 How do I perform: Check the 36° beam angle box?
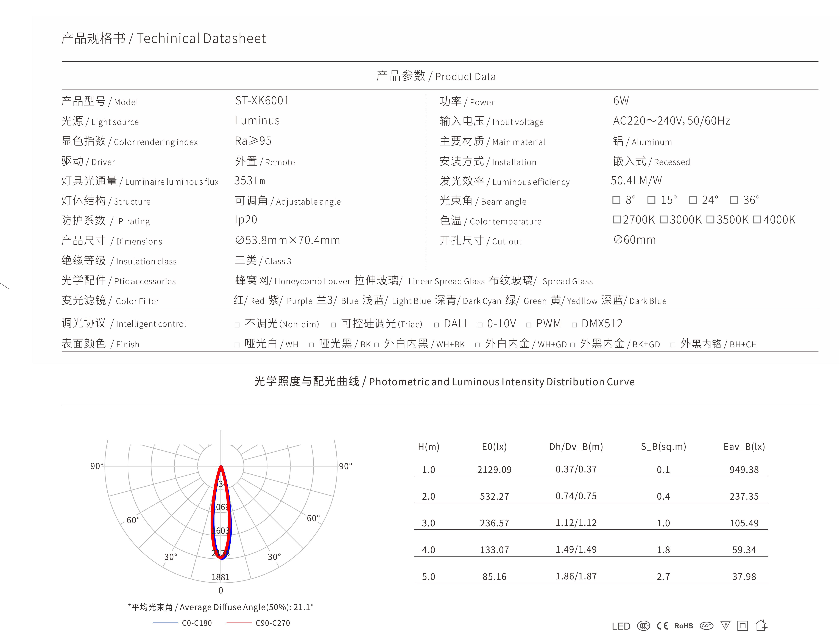tap(734, 200)
